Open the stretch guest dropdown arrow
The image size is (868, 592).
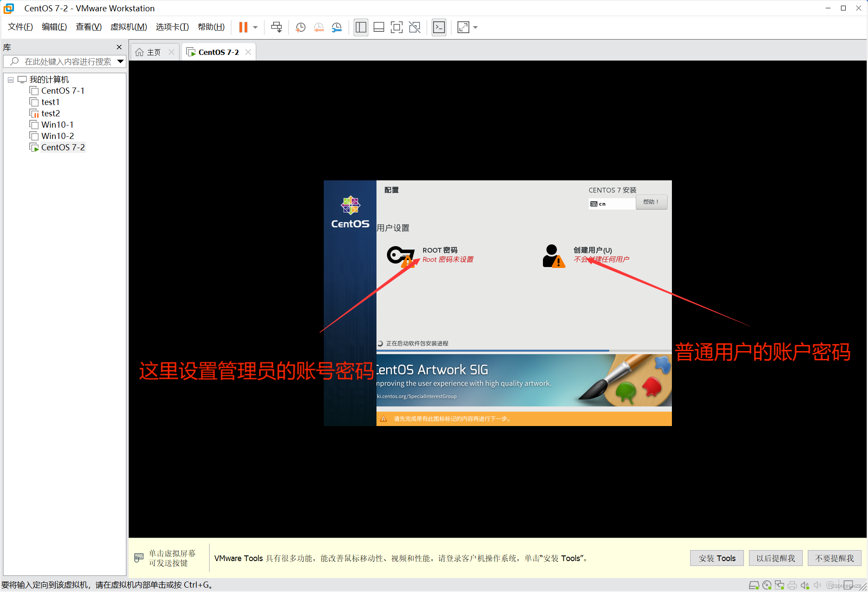475,27
